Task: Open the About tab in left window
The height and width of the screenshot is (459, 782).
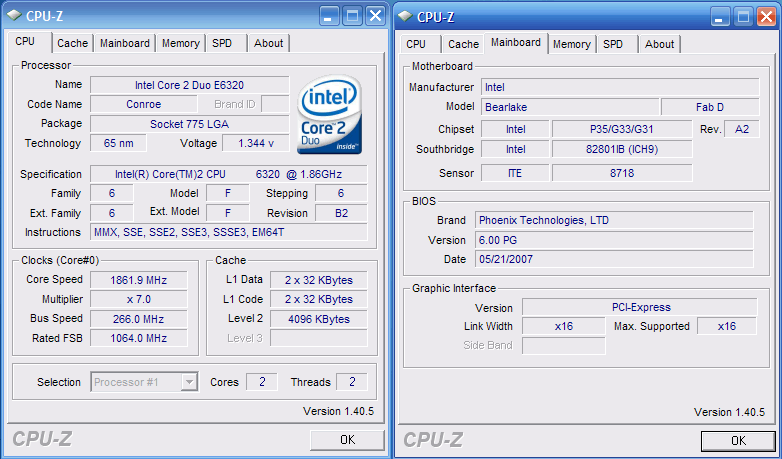Action: 268,43
